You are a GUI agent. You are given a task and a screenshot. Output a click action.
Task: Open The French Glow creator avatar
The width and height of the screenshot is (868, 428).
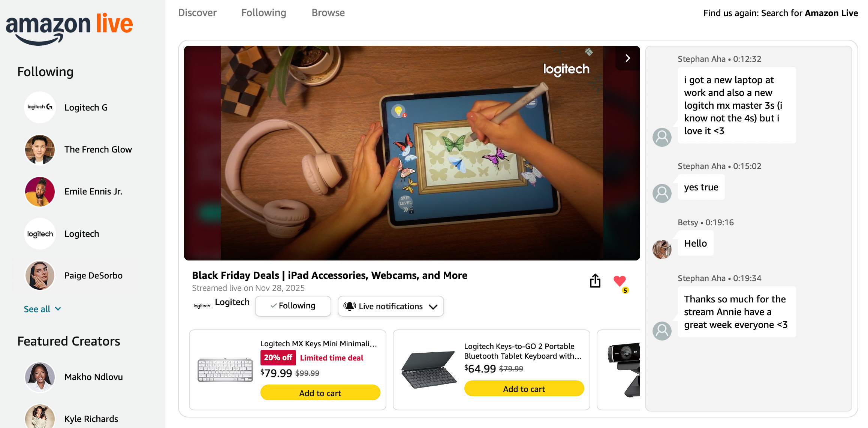tap(40, 150)
